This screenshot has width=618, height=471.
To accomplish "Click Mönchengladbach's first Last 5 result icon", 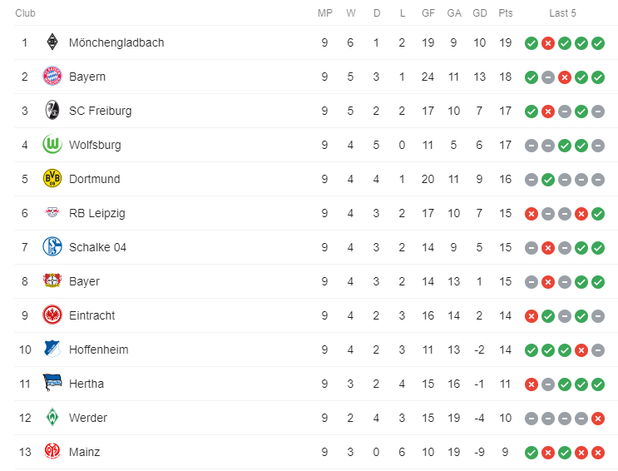I will pyautogui.click(x=531, y=43).
